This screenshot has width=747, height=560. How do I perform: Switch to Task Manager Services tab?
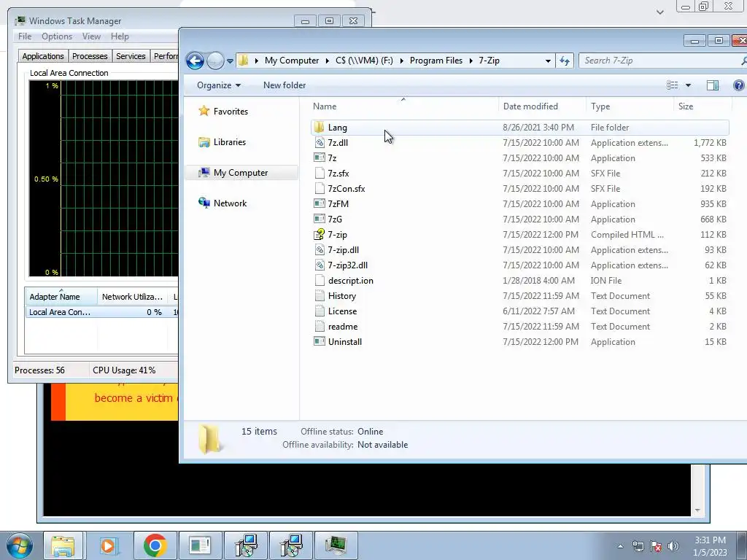[131, 55]
